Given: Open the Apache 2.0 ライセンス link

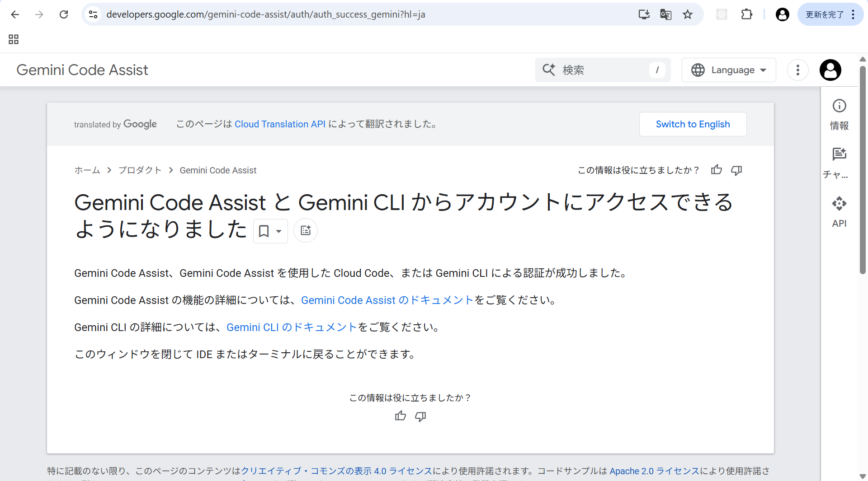Looking at the screenshot, I should (x=654, y=471).
